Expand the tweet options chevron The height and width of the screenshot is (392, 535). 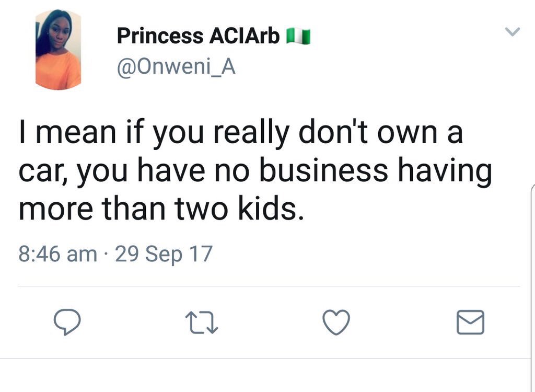click(514, 32)
